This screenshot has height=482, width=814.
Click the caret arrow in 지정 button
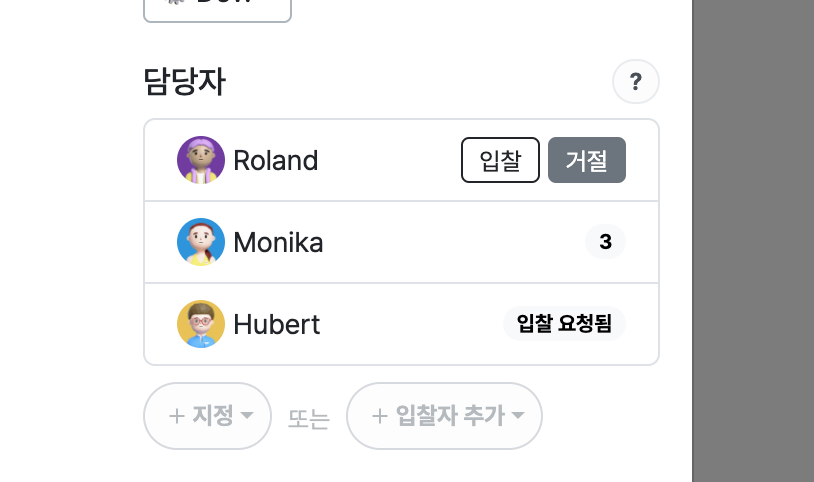[247, 415]
